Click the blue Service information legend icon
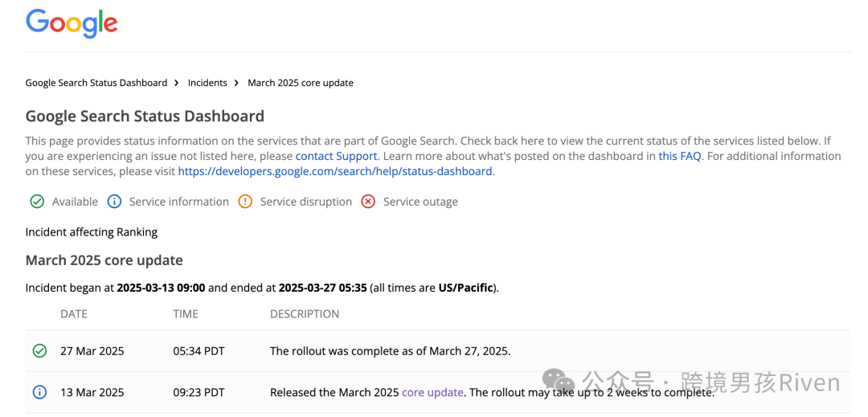The height and width of the screenshot is (417, 868). [114, 202]
